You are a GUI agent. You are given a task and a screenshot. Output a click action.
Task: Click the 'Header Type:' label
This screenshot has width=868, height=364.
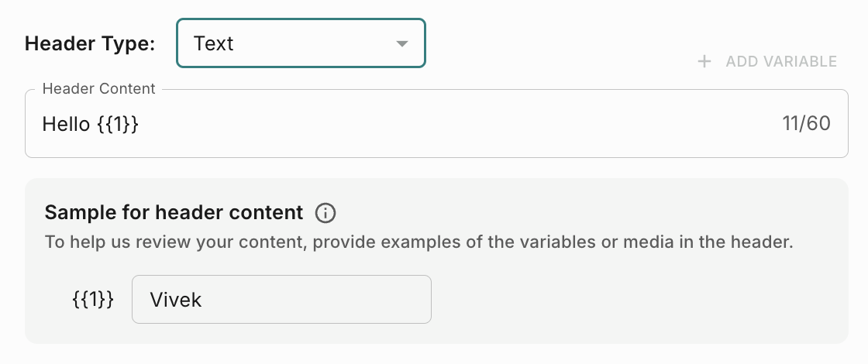90,43
